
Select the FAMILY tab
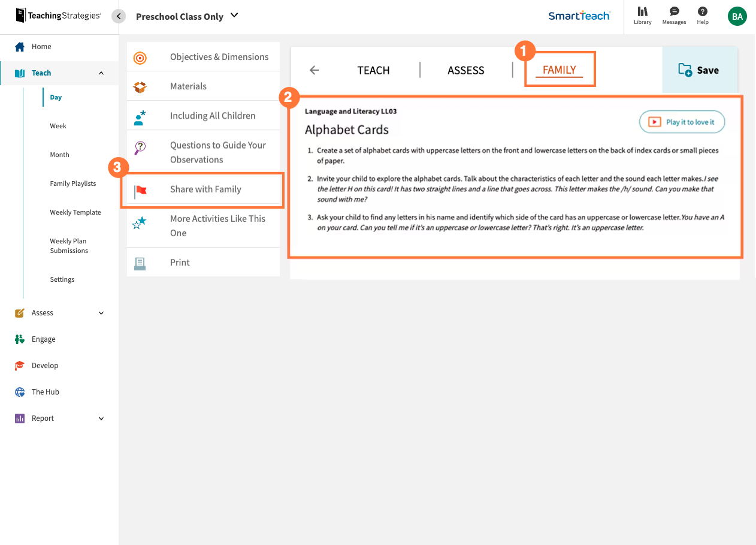(x=560, y=70)
